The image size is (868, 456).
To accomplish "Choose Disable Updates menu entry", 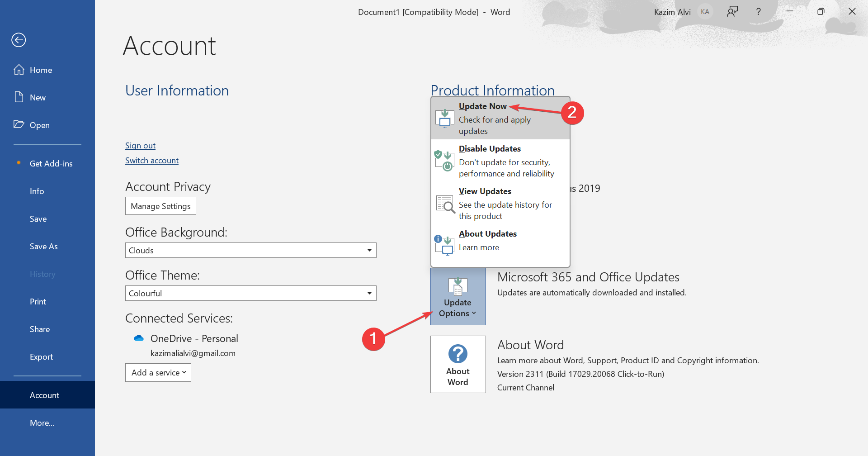I will pos(500,161).
